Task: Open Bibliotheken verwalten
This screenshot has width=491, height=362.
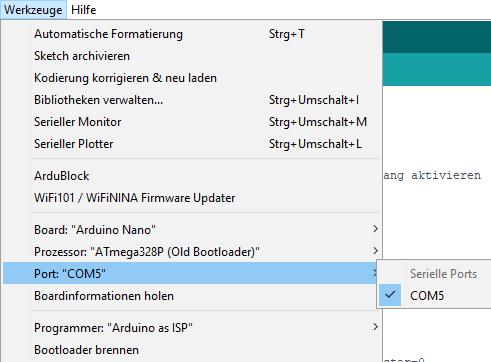Action: 191,100
